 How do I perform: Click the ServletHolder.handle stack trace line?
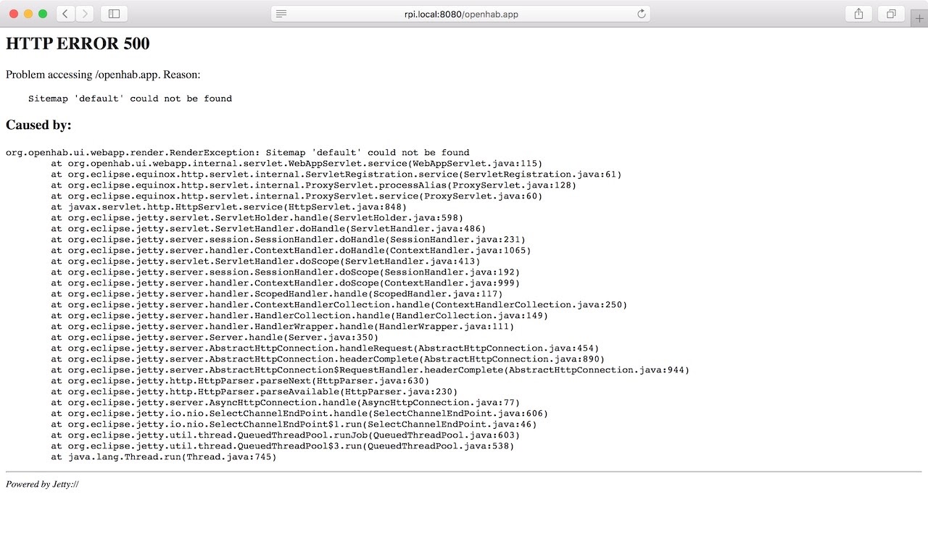coord(257,218)
